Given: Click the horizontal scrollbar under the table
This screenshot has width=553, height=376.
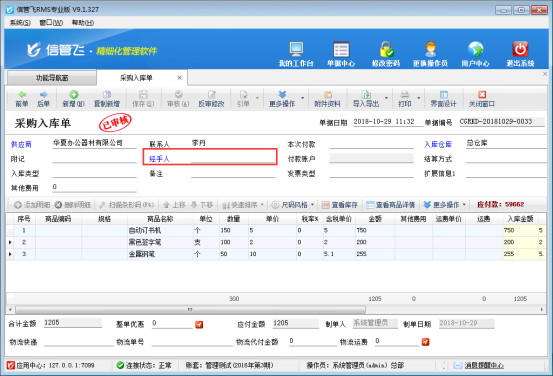Looking at the screenshot, I should point(190,310).
